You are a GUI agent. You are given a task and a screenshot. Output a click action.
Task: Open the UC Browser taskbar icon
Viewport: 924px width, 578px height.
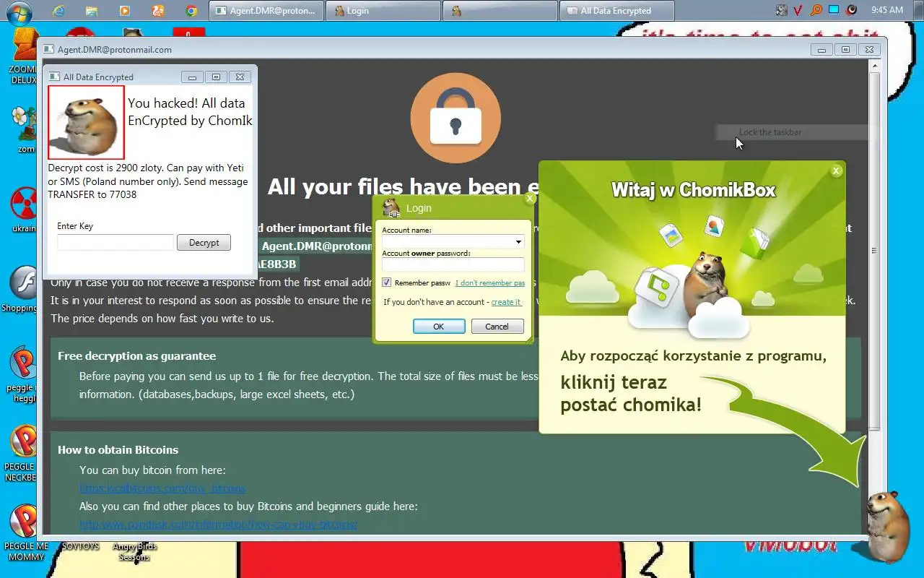[x=158, y=11]
